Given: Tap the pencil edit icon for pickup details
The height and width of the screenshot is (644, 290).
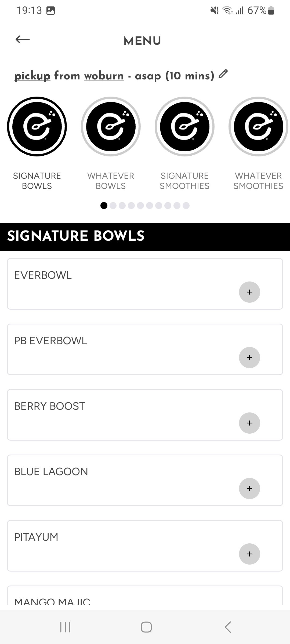Looking at the screenshot, I should (x=223, y=74).
